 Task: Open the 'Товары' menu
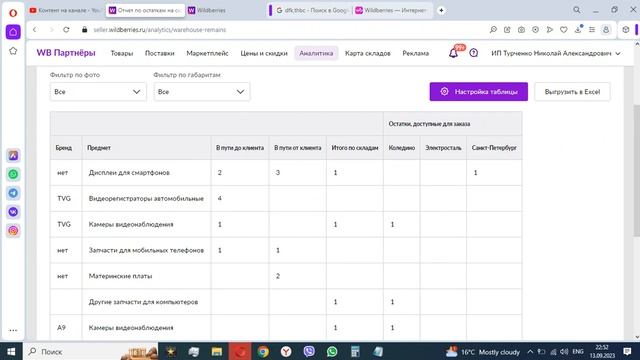pyautogui.click(x=122, y=53)
